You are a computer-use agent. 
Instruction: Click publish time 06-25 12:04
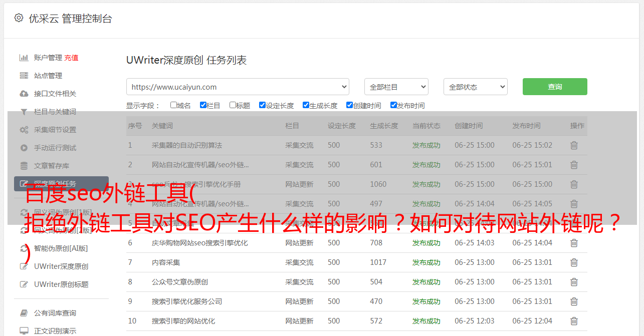532,321
